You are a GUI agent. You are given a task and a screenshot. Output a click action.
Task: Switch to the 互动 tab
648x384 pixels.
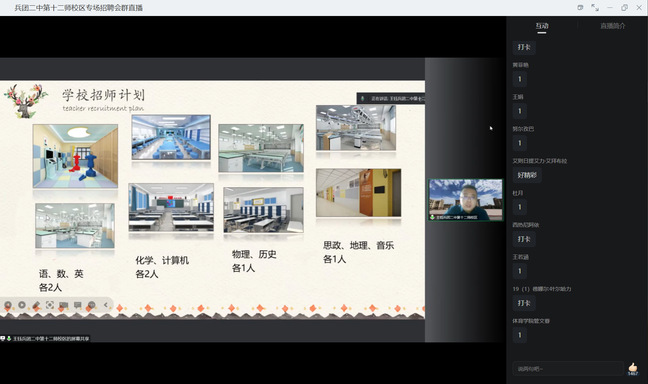pyautogui.click(x=542, y=26)
